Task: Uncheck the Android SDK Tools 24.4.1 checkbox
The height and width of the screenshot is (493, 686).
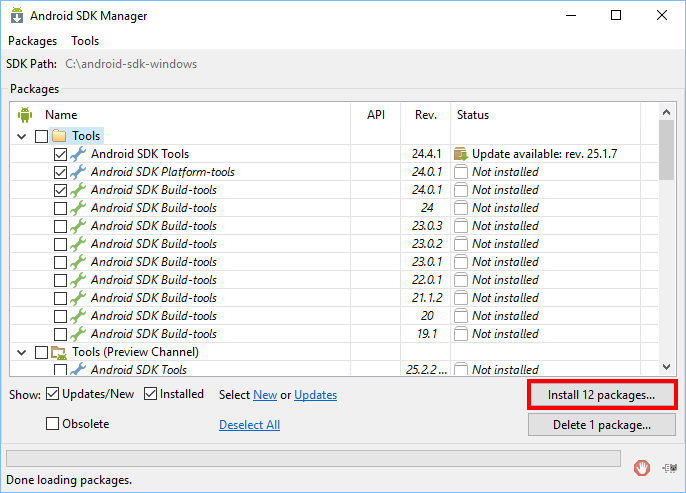Action: pos(60,154)
